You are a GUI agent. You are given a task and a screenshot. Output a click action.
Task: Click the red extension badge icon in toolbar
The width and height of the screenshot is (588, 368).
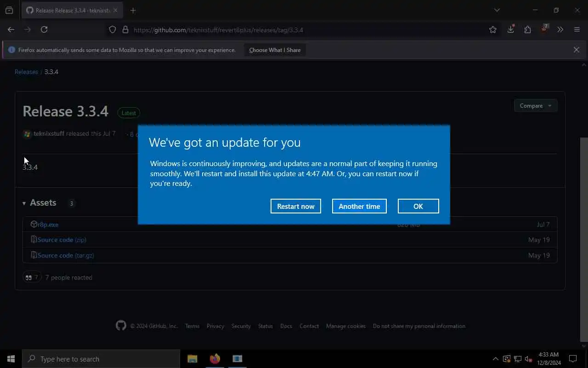pyautogui.click(x=544, y=29)
